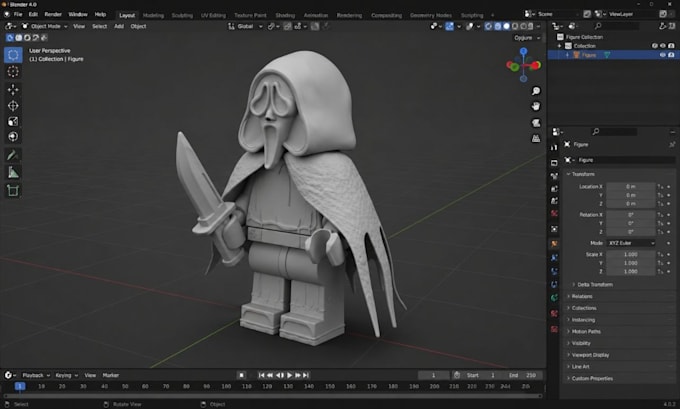Viewport: 680px width, 409px height.
Task: Activate the Scale tool
Action: click(x=13, y=121)
